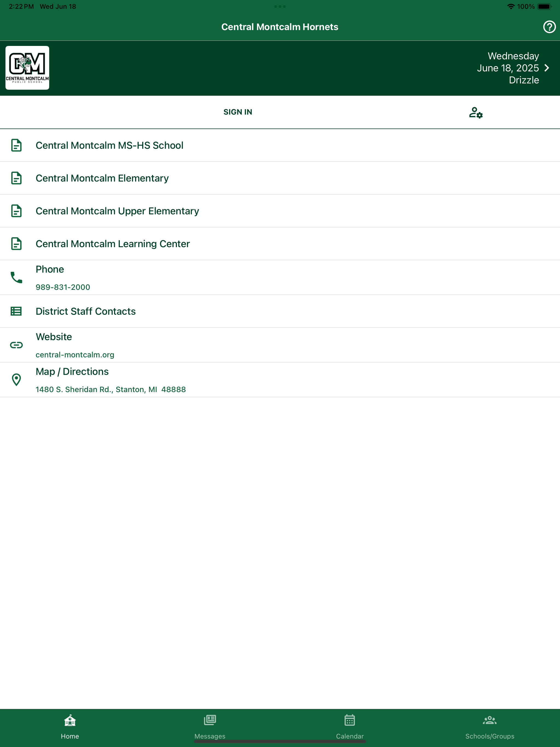Tap the Wednesday weekday text
Screen dimensions: 560x747
(x=514, y=56)
